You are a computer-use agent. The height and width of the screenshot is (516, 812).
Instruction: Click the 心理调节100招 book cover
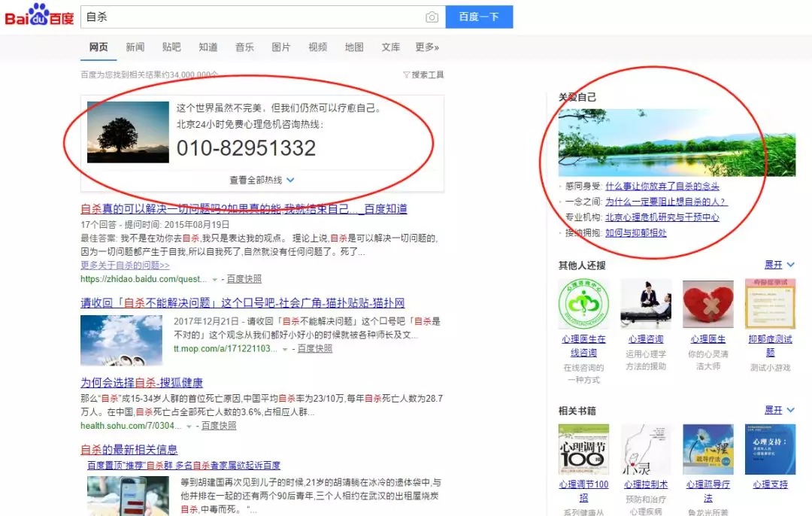click(583, 448)
